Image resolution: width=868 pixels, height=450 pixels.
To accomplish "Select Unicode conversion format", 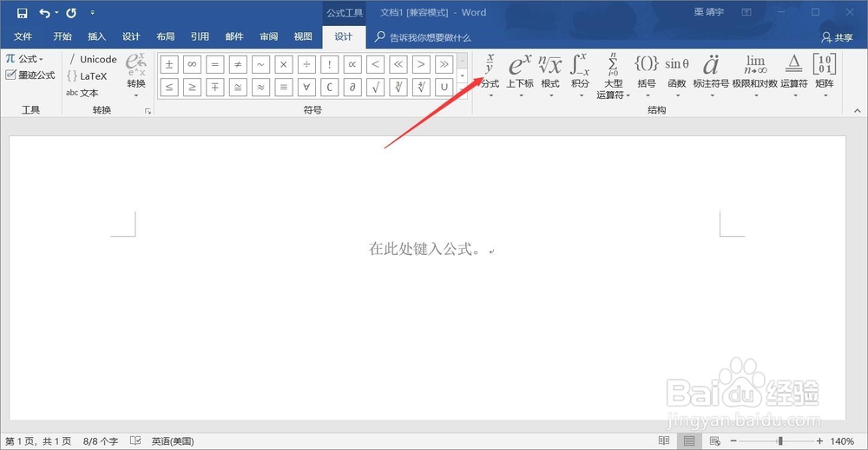I will (x=92, y=59).
